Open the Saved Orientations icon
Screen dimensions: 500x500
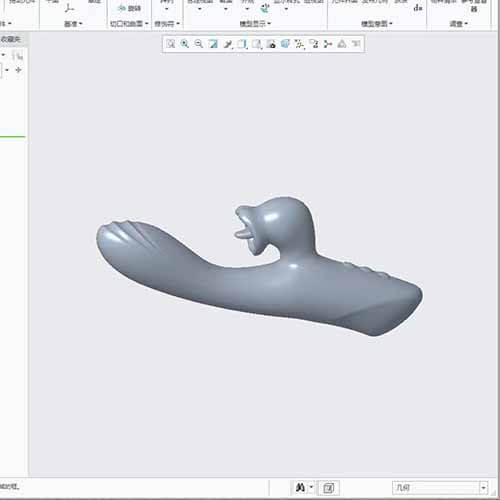(257, 44)
